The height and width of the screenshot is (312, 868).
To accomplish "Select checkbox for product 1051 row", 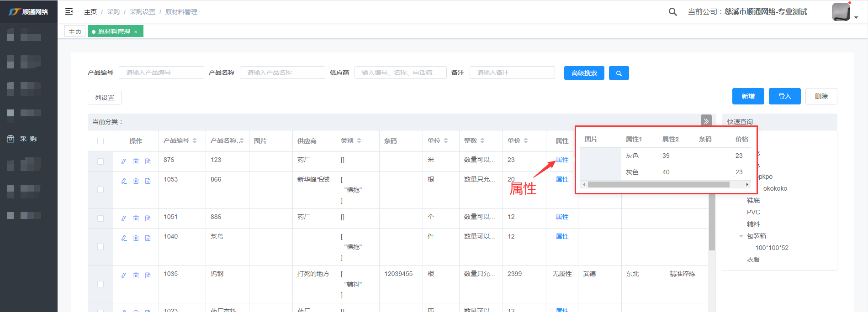I will 101,218.
